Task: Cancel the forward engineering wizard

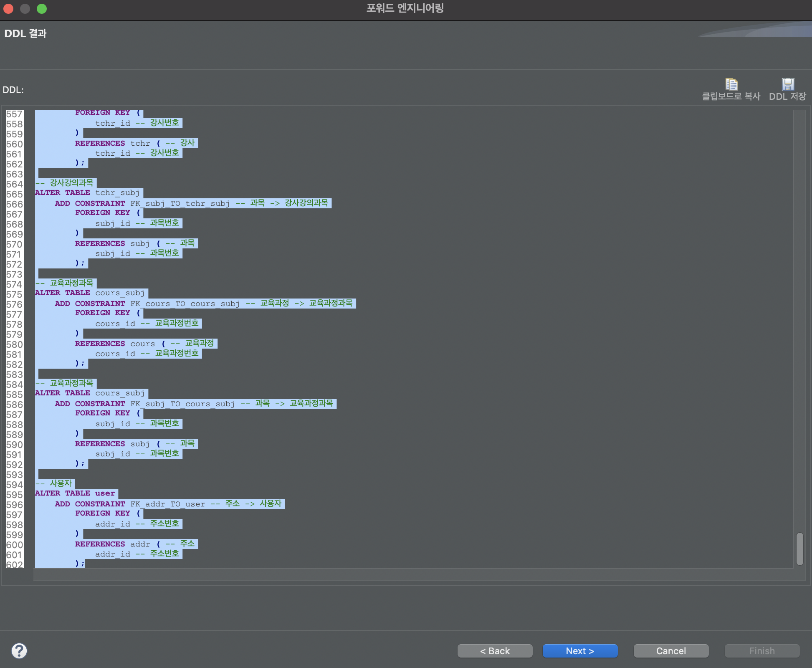Action: click(x=671, y=651)
